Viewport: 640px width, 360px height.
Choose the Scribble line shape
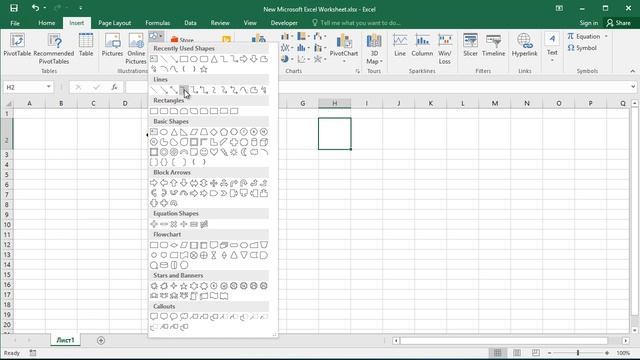click(264, 90)
